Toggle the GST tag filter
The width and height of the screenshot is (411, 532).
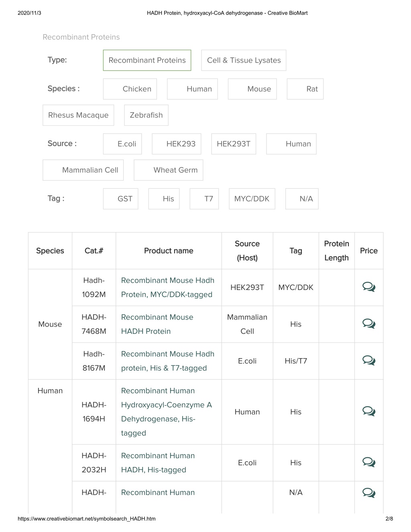pos(120,199)
